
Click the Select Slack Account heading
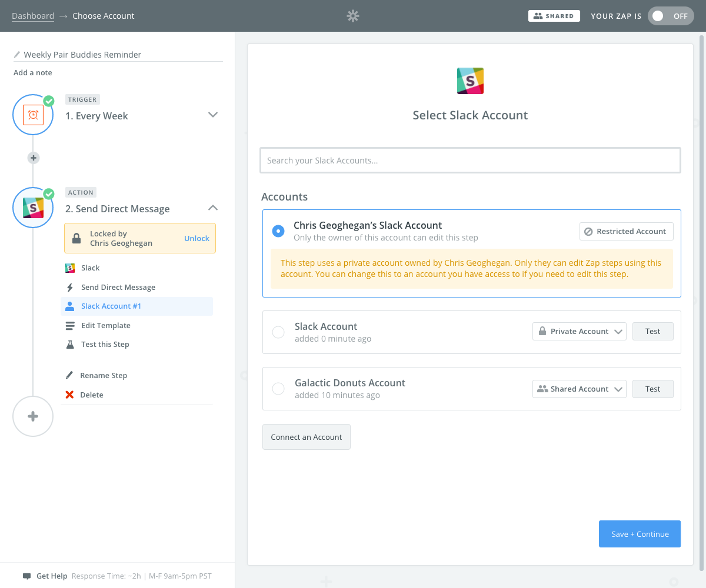pos(471,115)
